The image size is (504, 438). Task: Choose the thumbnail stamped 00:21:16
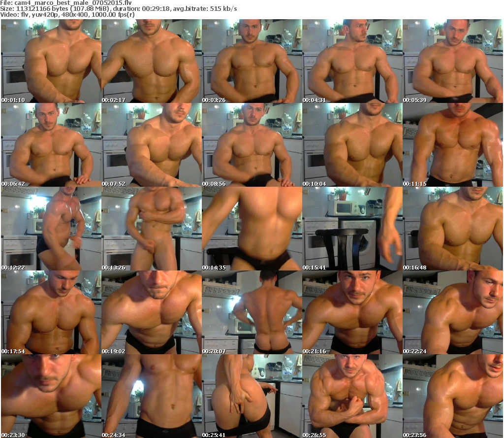[x=352, y=312]
